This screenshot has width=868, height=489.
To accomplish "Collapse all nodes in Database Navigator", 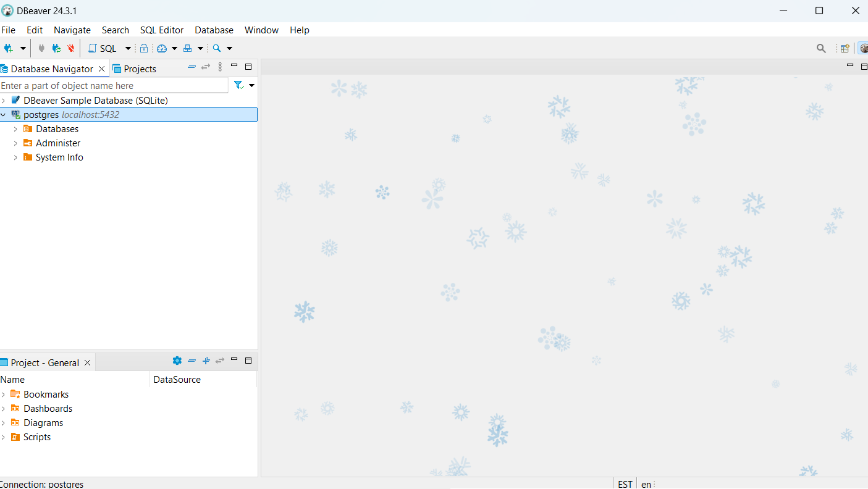I will click(x=192, y=67).
